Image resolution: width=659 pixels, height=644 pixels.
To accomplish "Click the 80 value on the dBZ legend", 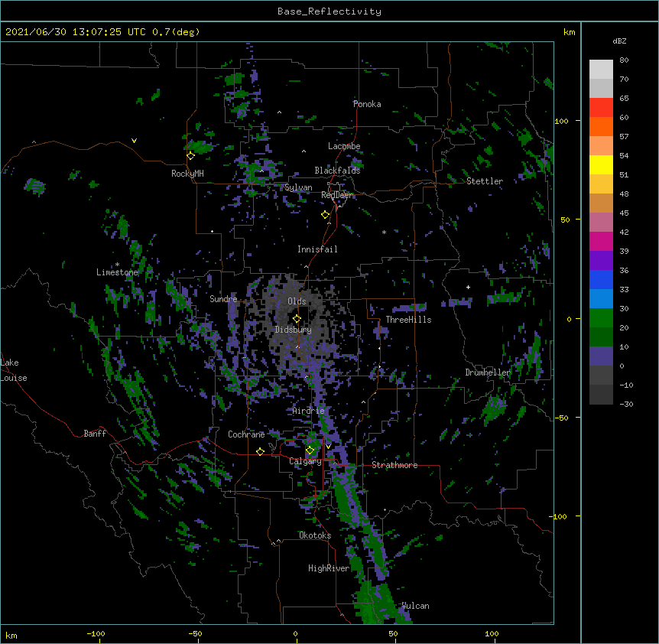I will point(624,60).
